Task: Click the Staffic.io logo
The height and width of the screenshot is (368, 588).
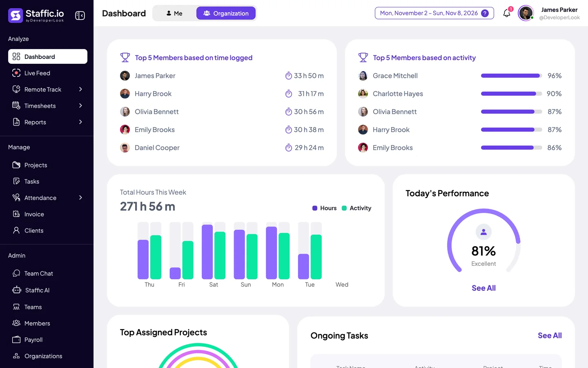Action: [x=36, y=15]
